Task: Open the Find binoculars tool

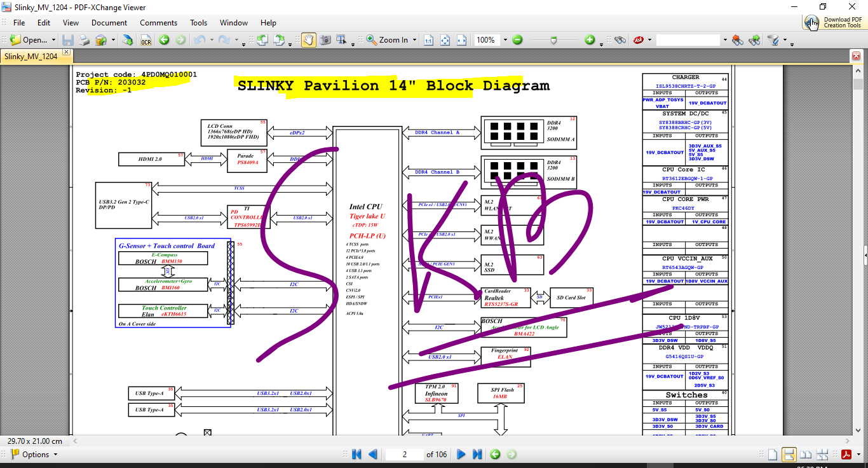Action: point(620,40)
